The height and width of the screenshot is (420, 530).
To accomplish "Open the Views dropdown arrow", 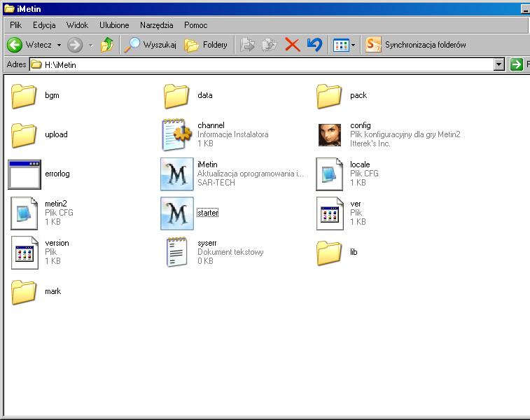I will (354, 45).
